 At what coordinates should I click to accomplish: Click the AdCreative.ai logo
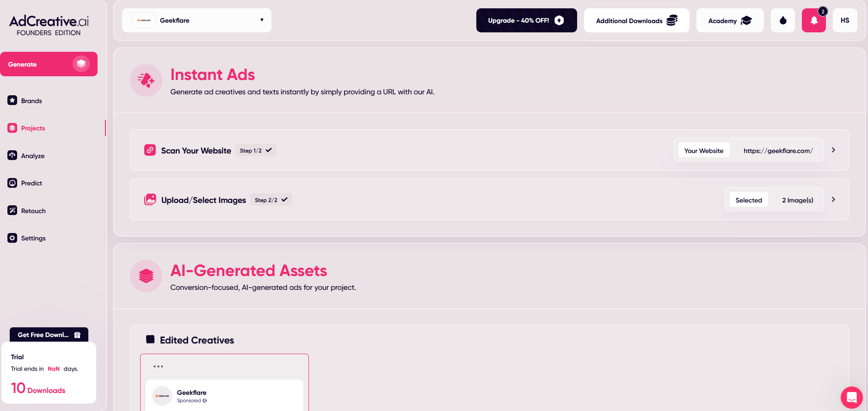click(x=49, y=25)
